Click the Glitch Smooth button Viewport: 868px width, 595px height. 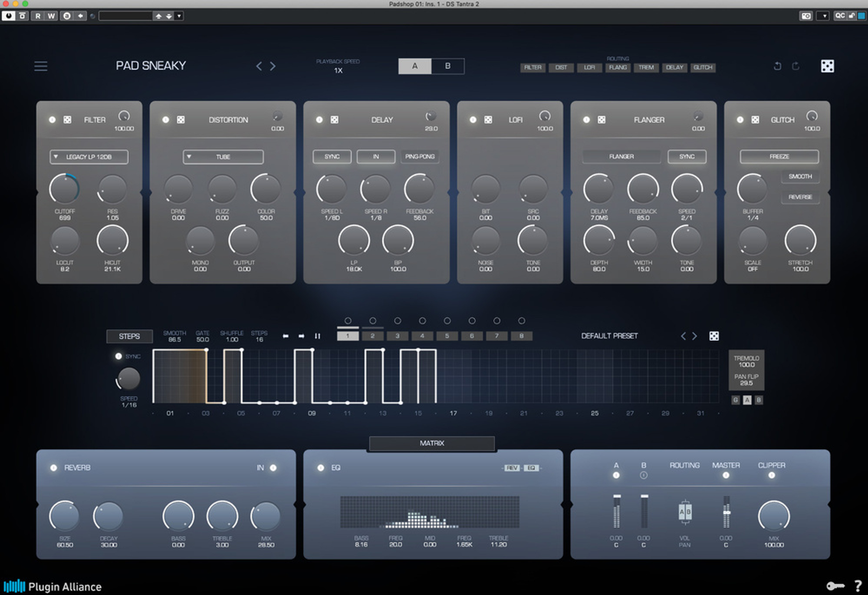[x=800, y=176]
